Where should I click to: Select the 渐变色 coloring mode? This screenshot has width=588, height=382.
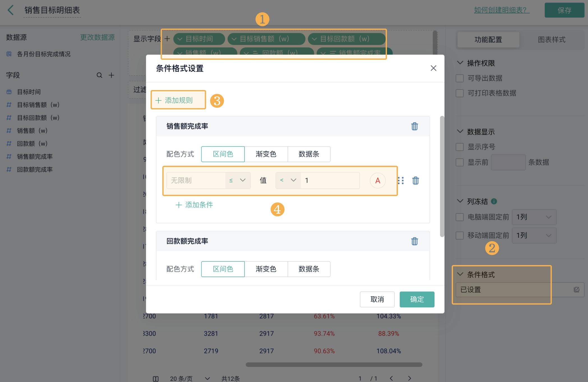tap(266, 154)
